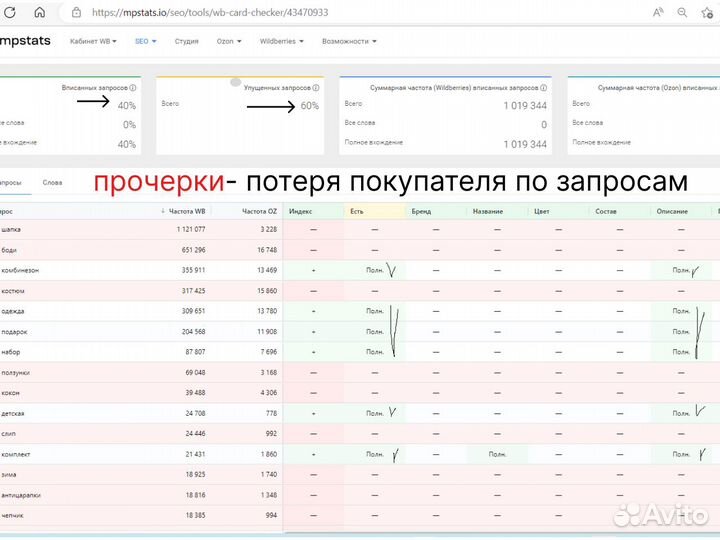Select the набор query row

coord(360,352)
